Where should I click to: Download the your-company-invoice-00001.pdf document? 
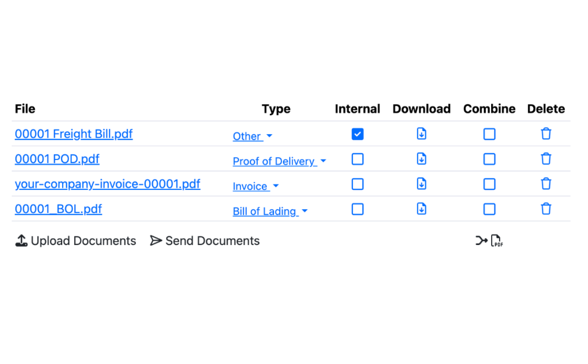tap(421, 184)
